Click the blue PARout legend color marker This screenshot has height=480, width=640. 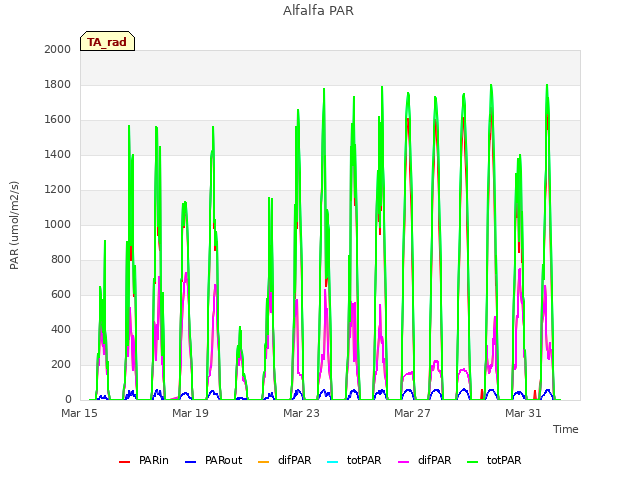pos(191,462)
